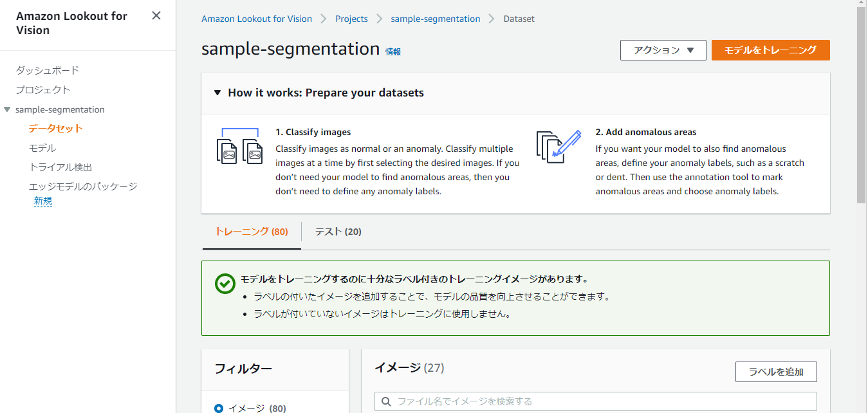The width and height of the screenshot is (868, 413).
Task: Click the '2. Add anomalous areas' heading
Action: [x=646, y=132]
